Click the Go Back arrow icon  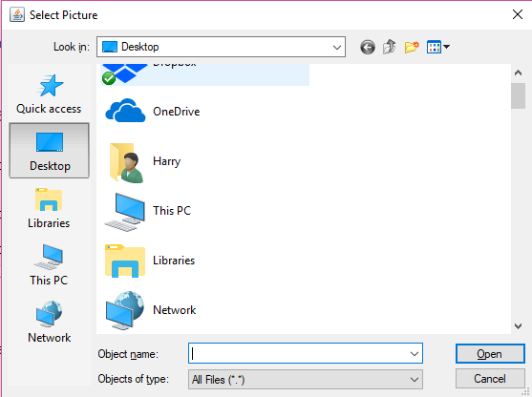point(368,47)
